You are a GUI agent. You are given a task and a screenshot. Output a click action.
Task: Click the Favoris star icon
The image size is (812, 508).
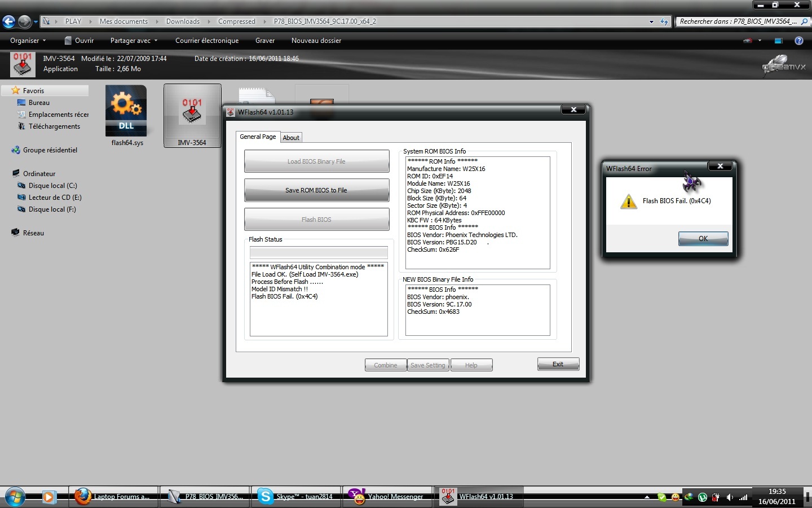point(16,90)
